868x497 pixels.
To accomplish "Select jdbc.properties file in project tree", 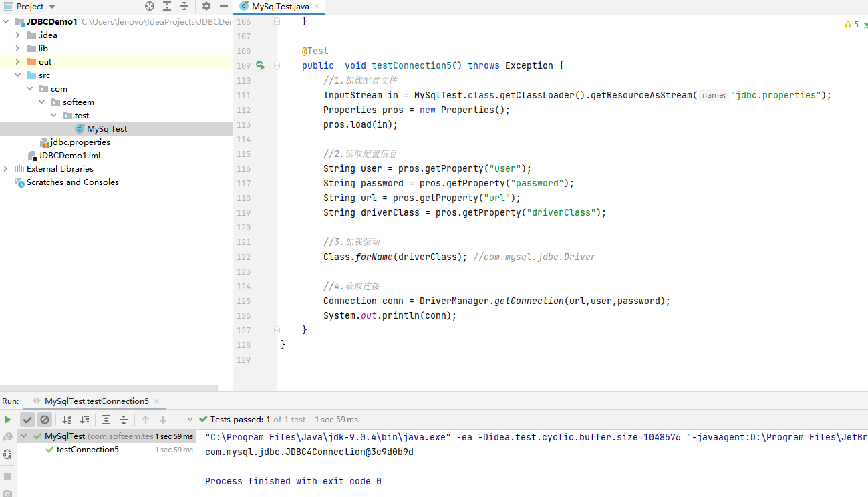I will [80, 142].
